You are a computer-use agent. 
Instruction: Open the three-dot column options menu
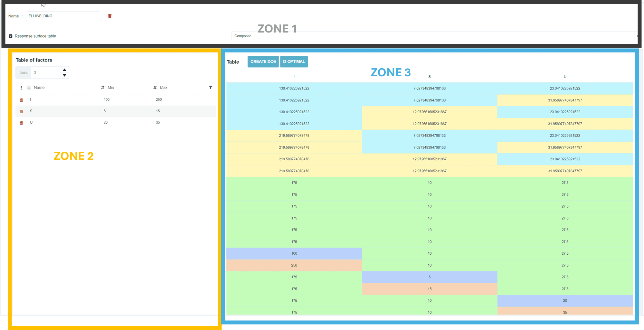tap(21, 88)
